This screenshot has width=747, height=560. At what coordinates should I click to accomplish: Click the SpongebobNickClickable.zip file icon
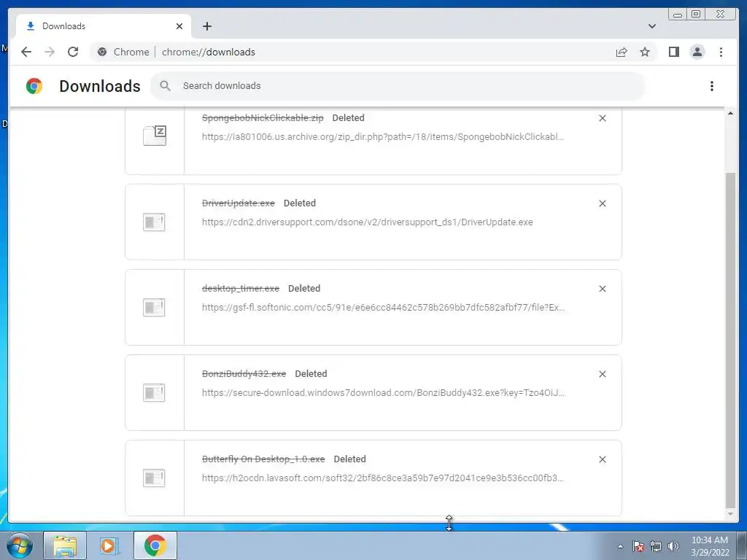155,136
